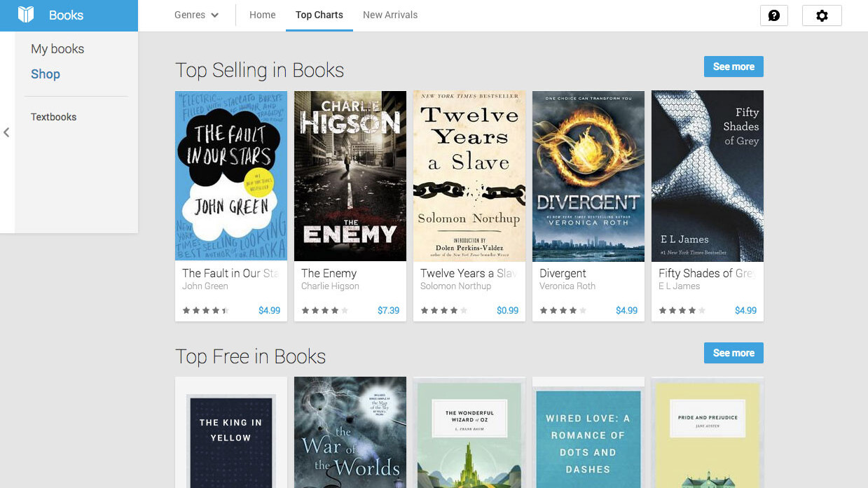Expand the Genres dropdown
868x488 pixels.
tap(197, 15)
